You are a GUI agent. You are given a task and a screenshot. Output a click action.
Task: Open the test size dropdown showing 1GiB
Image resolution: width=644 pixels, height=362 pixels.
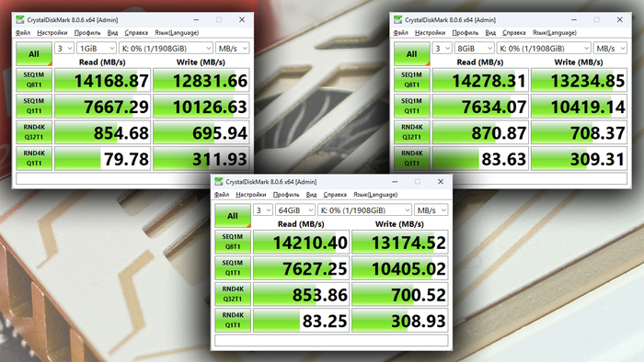pyautogui.click(x=97, y=49)
